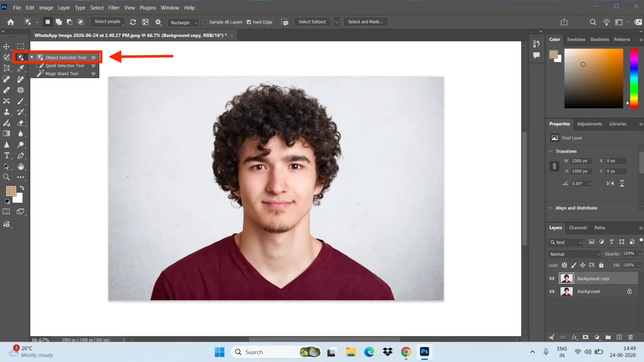
Task: Select the Gradient tool
Action: pos(6,134)
